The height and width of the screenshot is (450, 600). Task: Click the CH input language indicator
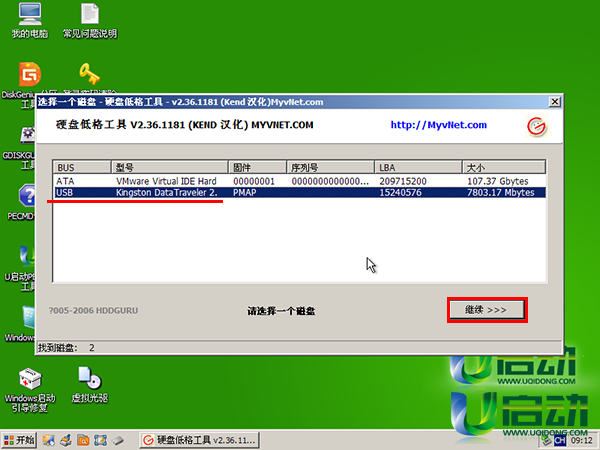[x=560, y=441]
